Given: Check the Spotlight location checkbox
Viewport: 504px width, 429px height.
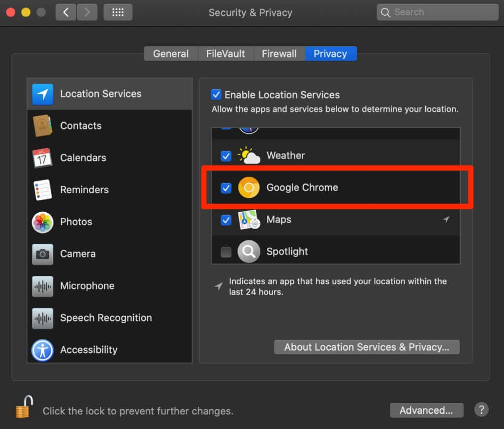Looking at the screenshot, I should click(226, 252).
